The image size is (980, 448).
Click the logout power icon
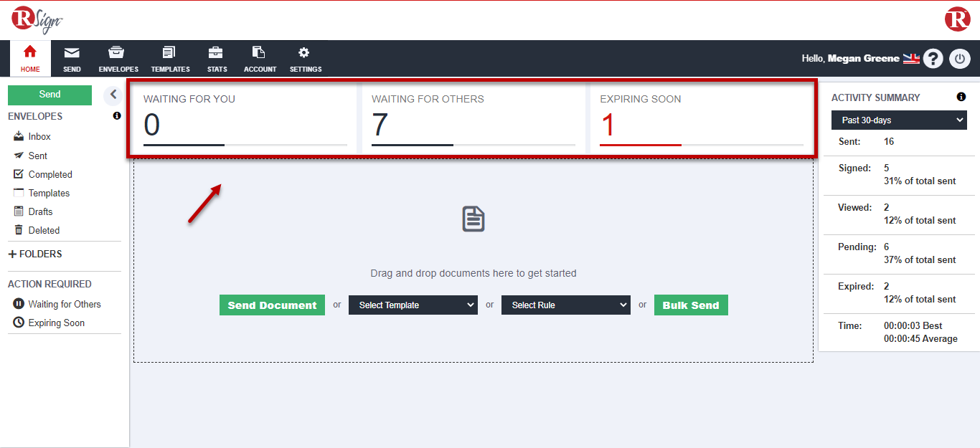(959, 58)
